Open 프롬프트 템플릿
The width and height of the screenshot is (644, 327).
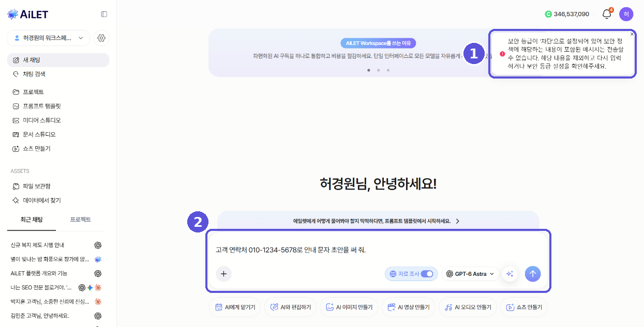(58, 106)
